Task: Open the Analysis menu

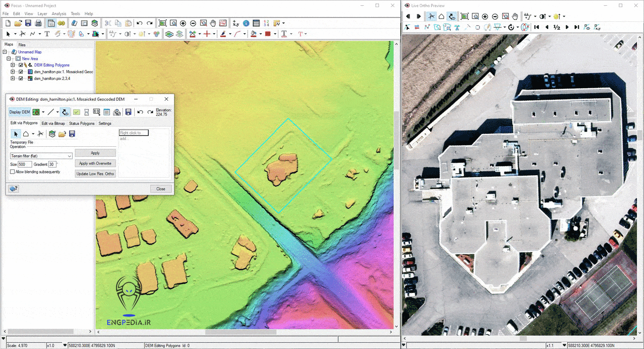Action: (59, 14)
